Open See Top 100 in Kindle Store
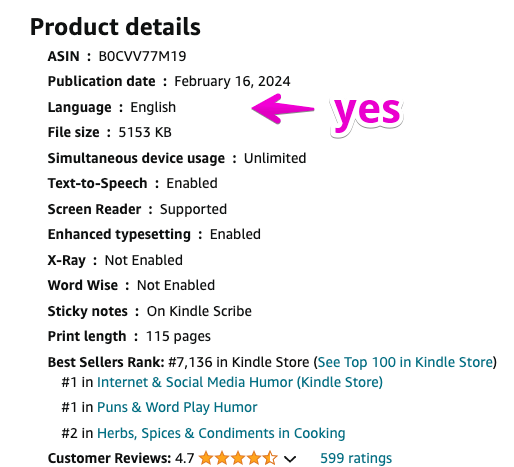 pyautogui.click(x=405, y=362)
